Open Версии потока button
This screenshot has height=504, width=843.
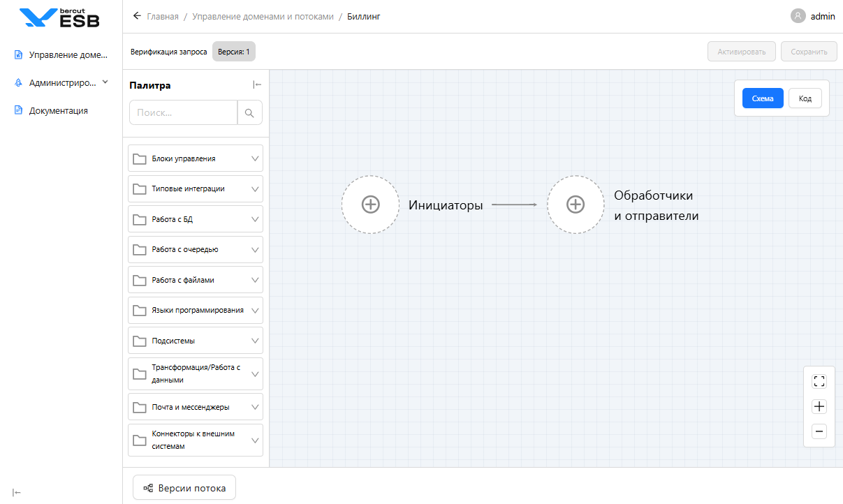184,488
